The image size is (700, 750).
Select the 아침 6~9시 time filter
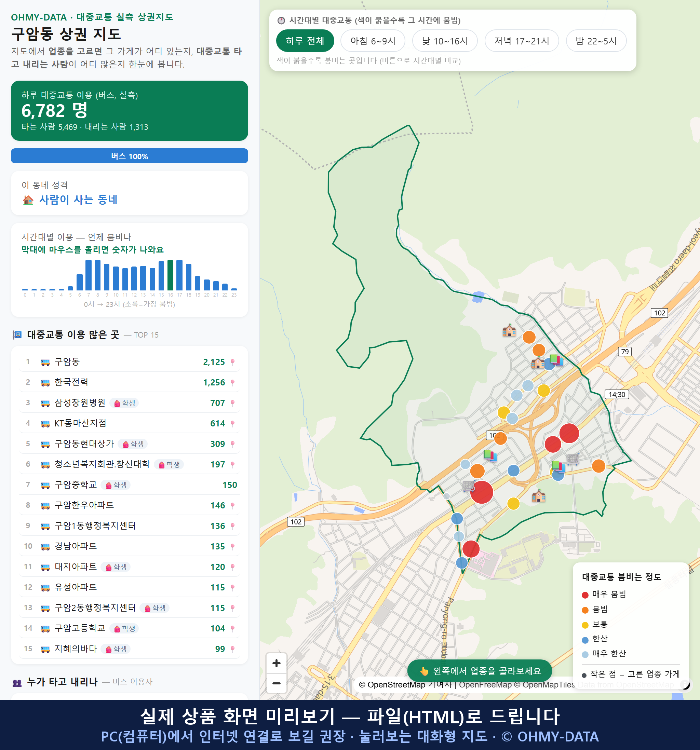click(373, 41)
